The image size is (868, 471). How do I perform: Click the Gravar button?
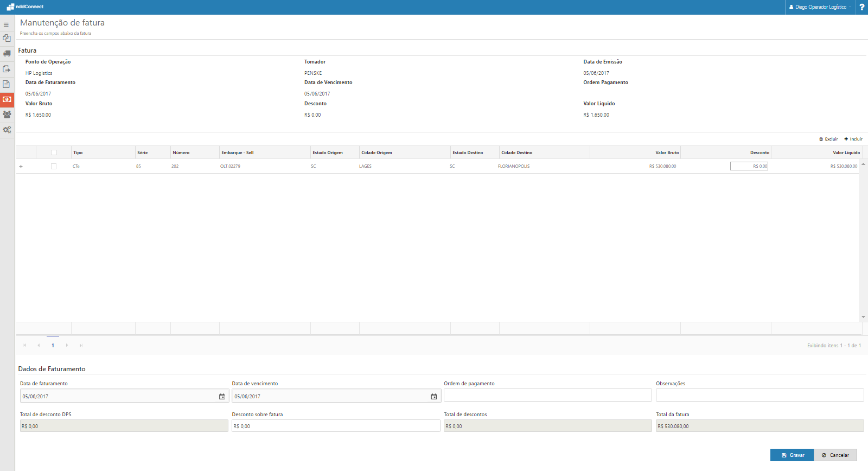point(792,455)
